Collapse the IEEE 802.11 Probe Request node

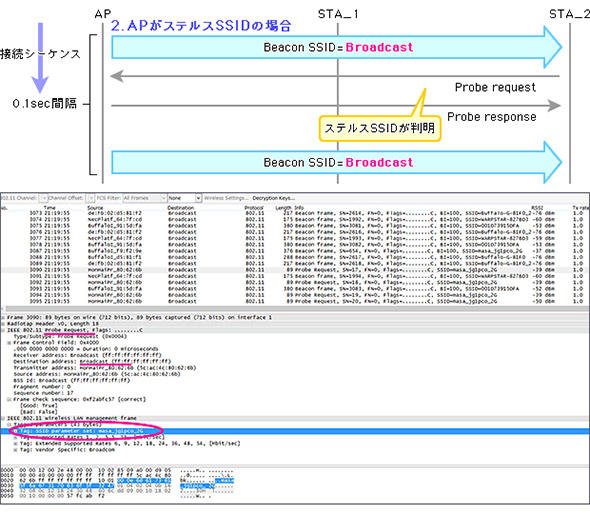(x=3, y=330)
